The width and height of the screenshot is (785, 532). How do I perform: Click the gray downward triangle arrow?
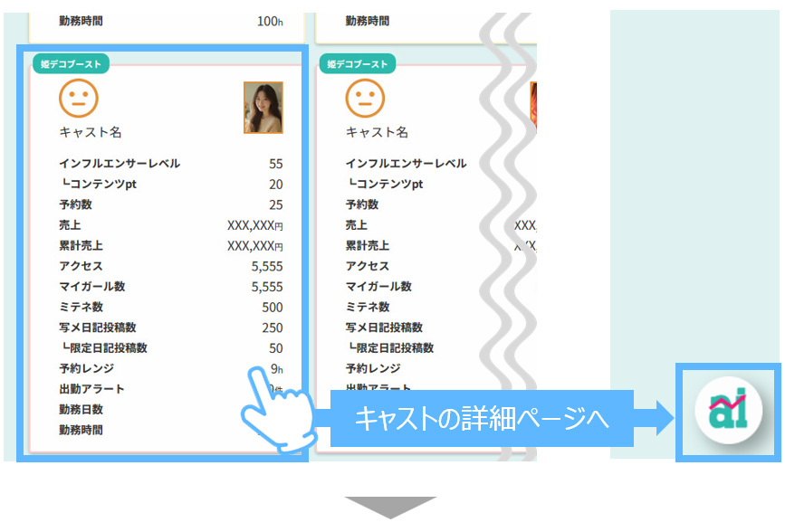point(390,507)
